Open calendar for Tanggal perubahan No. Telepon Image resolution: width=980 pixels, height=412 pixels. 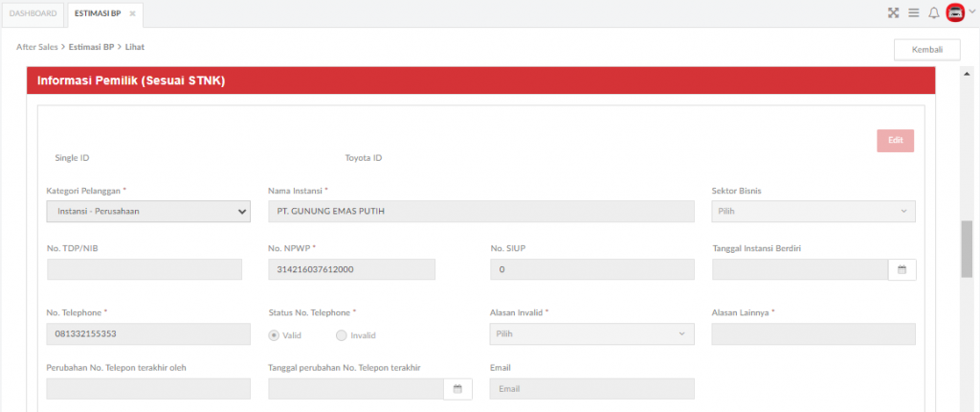(x=457, y=389)
